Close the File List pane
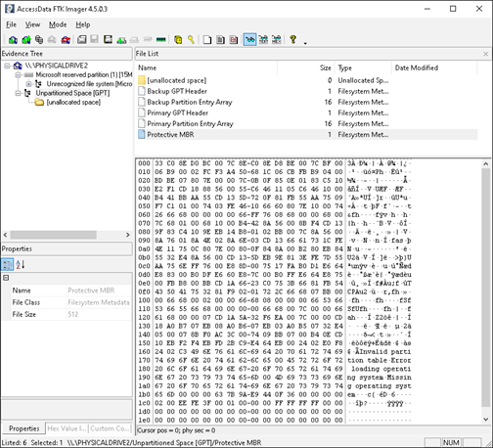This screenshot has height=448, width=493. 485,54
